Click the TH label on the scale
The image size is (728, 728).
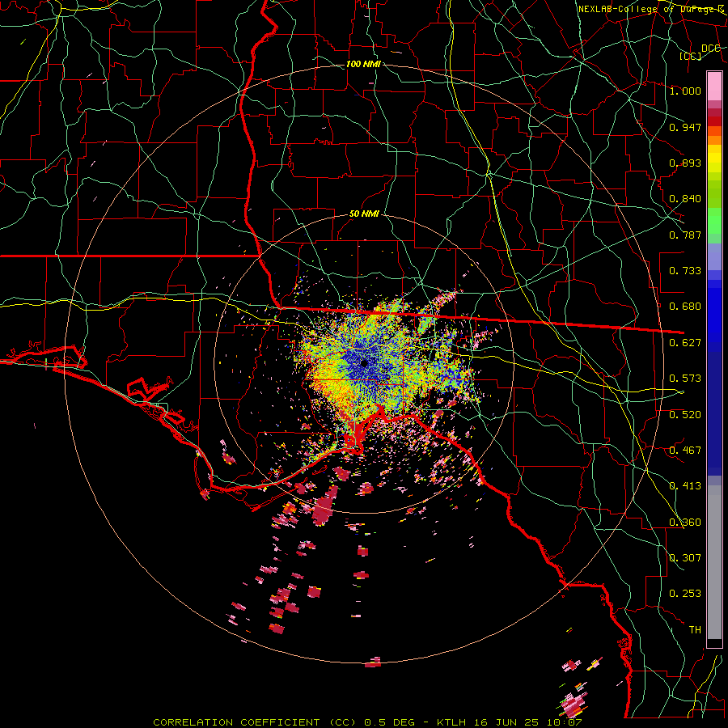tap(695, 630)
